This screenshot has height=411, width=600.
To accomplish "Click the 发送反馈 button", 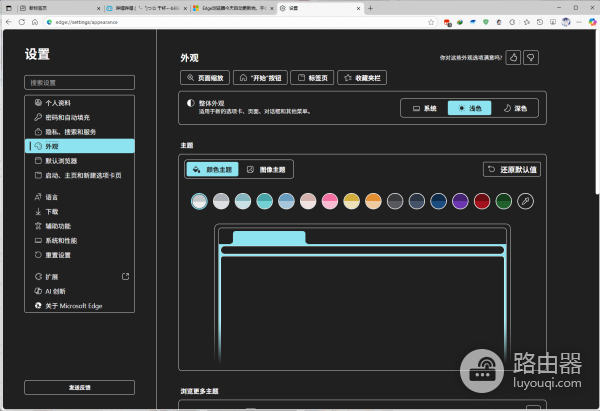I will point(80,387).
